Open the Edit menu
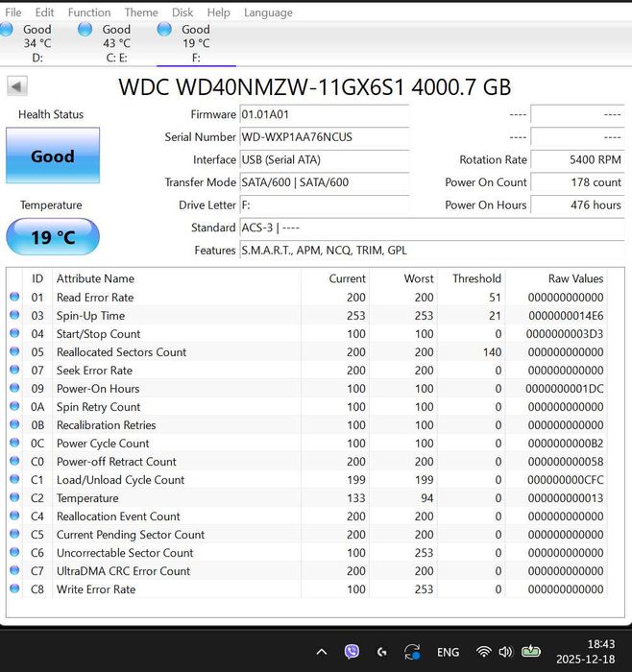632x672 pixels. 44,12
